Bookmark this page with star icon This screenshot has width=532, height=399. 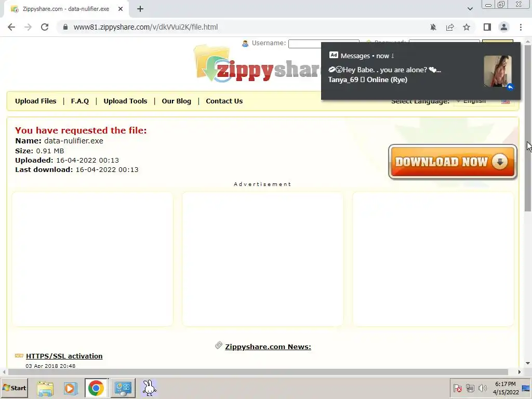(x=467, y=27)
